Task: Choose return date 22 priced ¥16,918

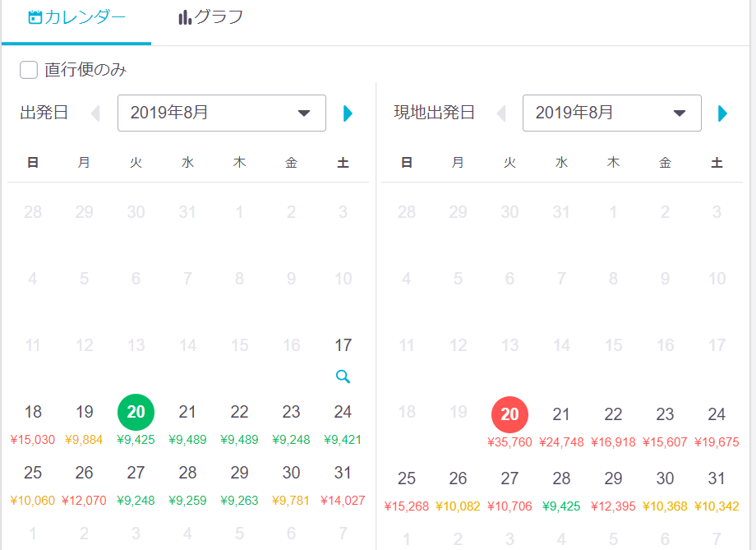Action: click(x=613, y=427)
